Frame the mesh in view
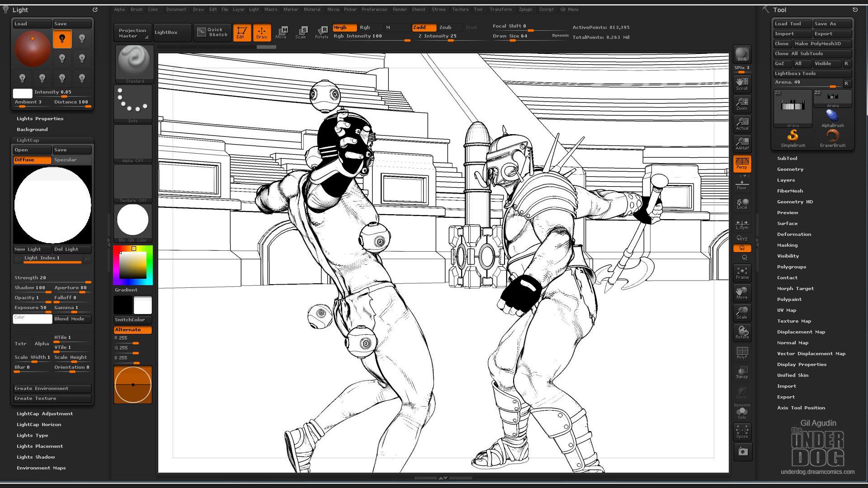The width and height of the screenshot is (868, 488). tap(742, 272)
